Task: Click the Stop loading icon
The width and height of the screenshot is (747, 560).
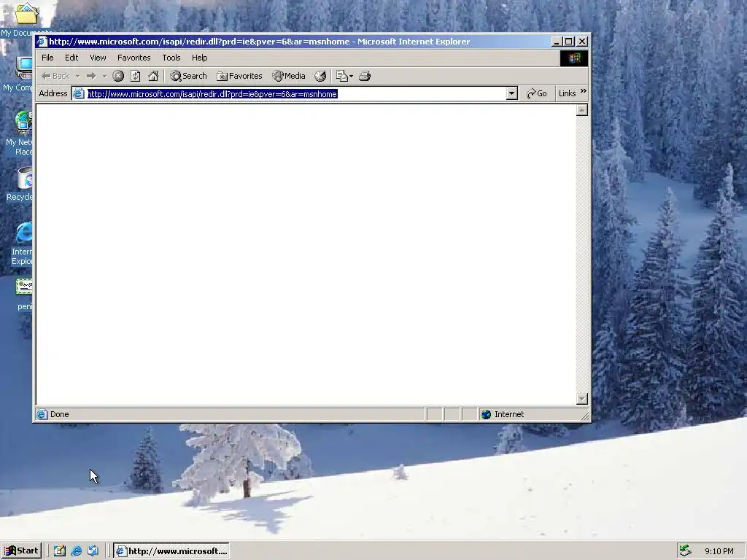Action: click(118, 76)
